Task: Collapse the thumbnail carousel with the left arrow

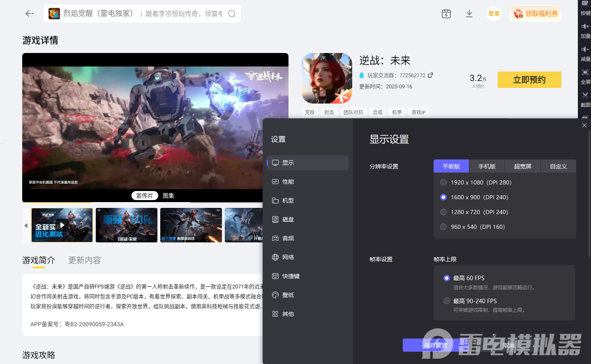Action: [25, 225]
